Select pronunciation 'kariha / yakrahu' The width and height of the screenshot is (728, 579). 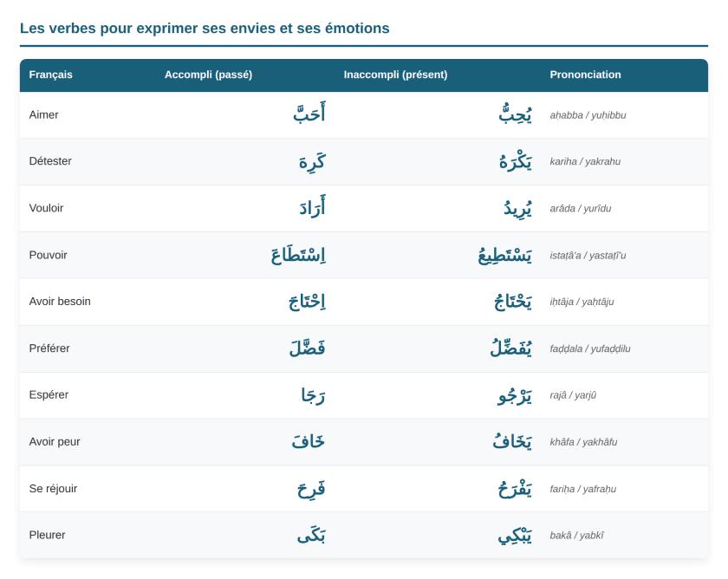coord(585,161)
